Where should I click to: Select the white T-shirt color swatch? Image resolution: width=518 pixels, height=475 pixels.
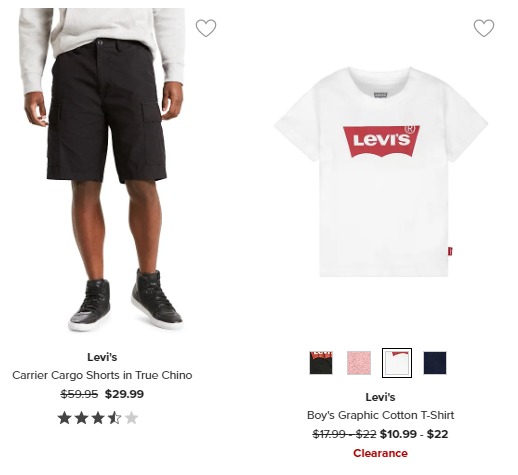click(x=397, y=363)
